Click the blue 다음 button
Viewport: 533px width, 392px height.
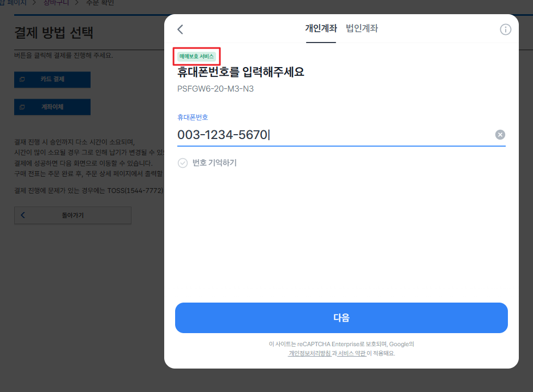coord(342,318)
